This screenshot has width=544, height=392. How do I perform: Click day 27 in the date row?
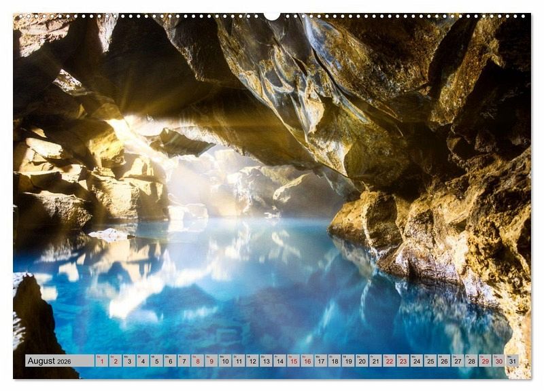click(x=458, y=361)
